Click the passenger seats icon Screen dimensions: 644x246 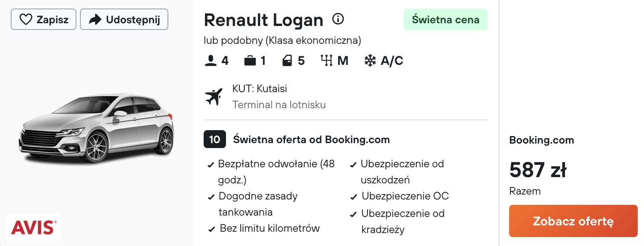point(211,61)
